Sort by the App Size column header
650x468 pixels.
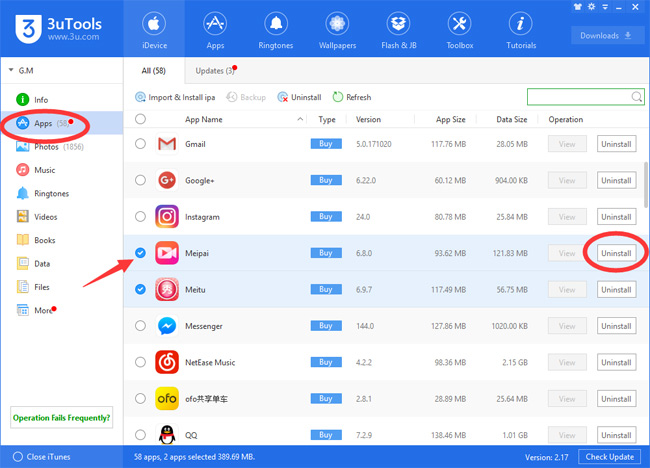click(450, 119)
